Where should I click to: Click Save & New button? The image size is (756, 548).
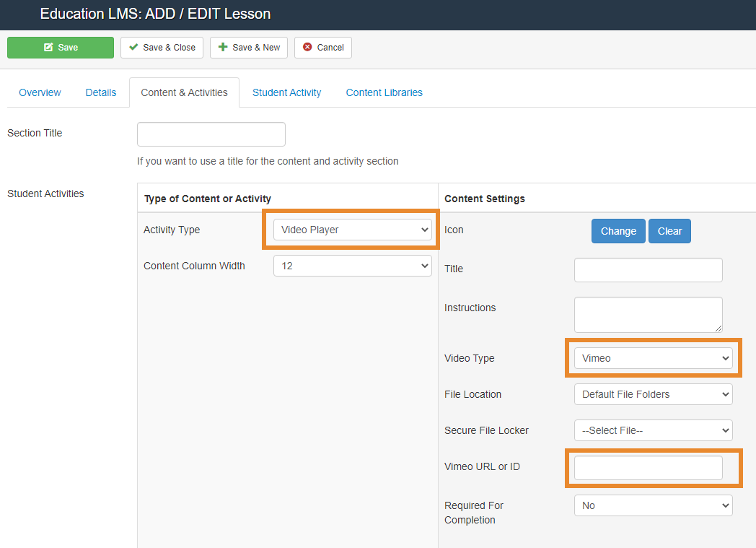click(x=249, y=48)
